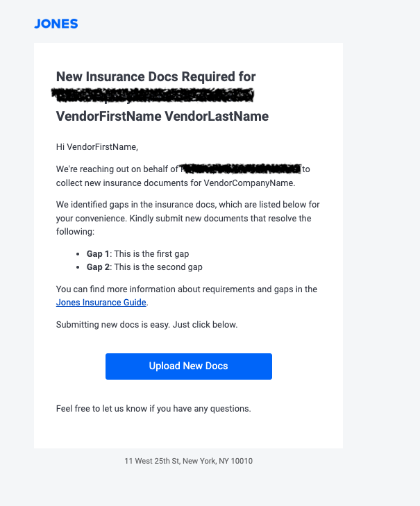Viewport: 420px width, 506px height.
Task: Click the bullet point before Gap 1
Action: [79, 255]
